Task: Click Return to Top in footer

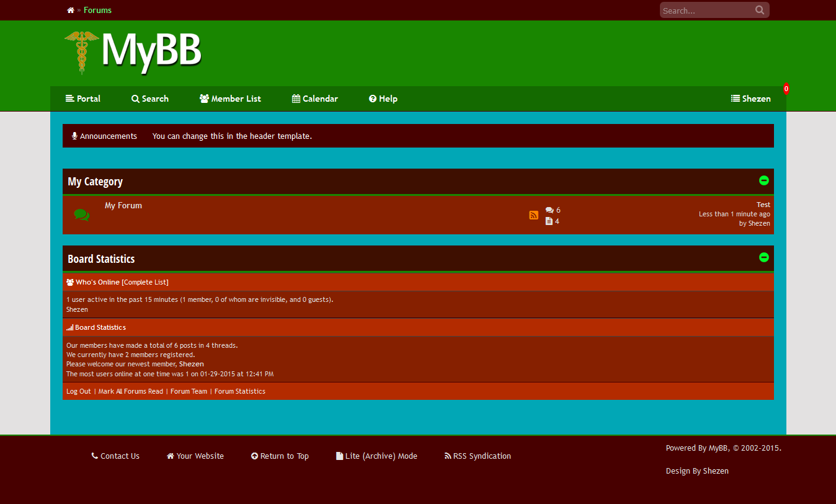Action: tap(280, 456)
